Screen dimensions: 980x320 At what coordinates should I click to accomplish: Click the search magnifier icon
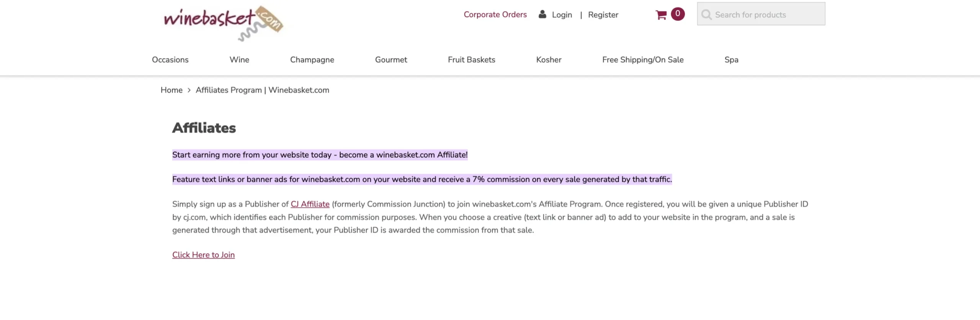coord(706,15)
